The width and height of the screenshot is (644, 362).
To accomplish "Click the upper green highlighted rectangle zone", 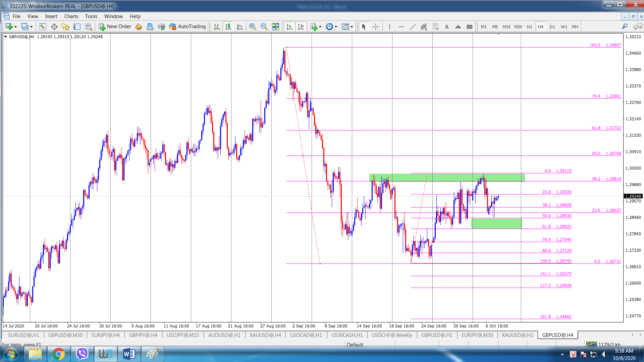I will (447, 177).
